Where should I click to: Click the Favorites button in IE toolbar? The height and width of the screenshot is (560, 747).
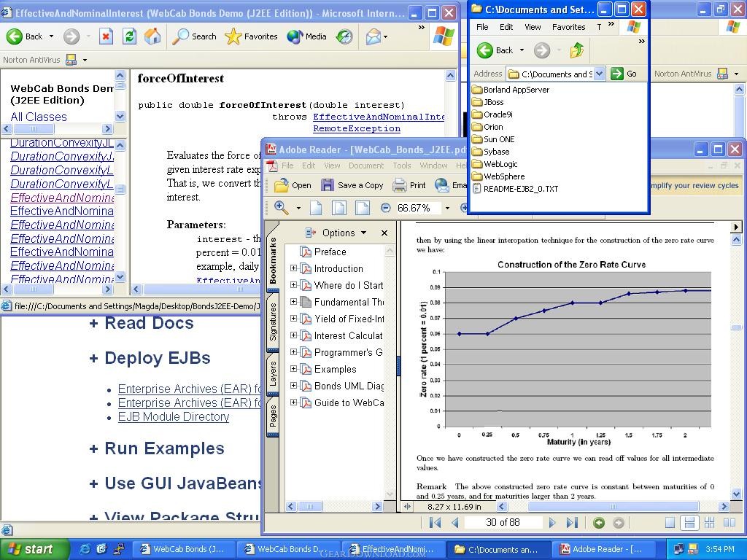tap(251, 36)
